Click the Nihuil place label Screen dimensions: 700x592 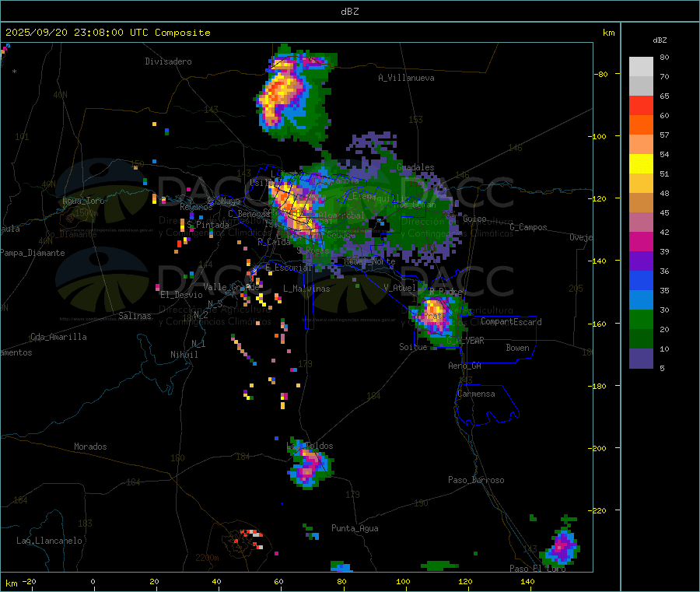[x=184, y=355]
